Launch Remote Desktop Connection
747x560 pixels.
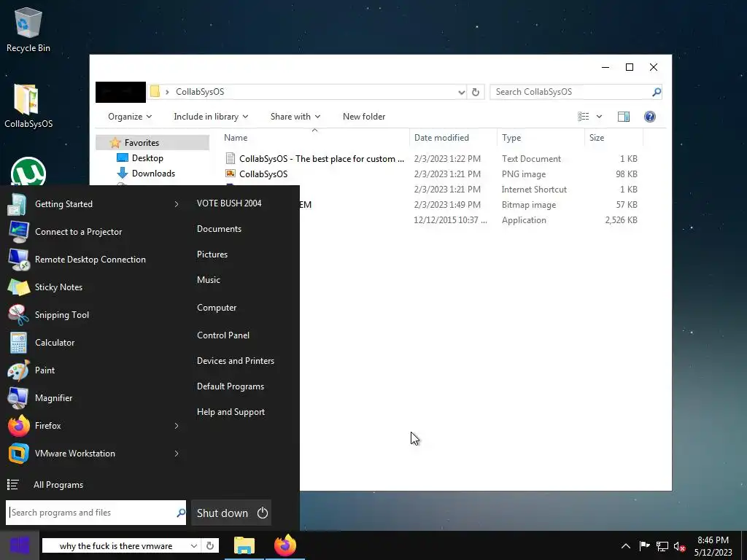pyautogui.click(x=93, y=260)
